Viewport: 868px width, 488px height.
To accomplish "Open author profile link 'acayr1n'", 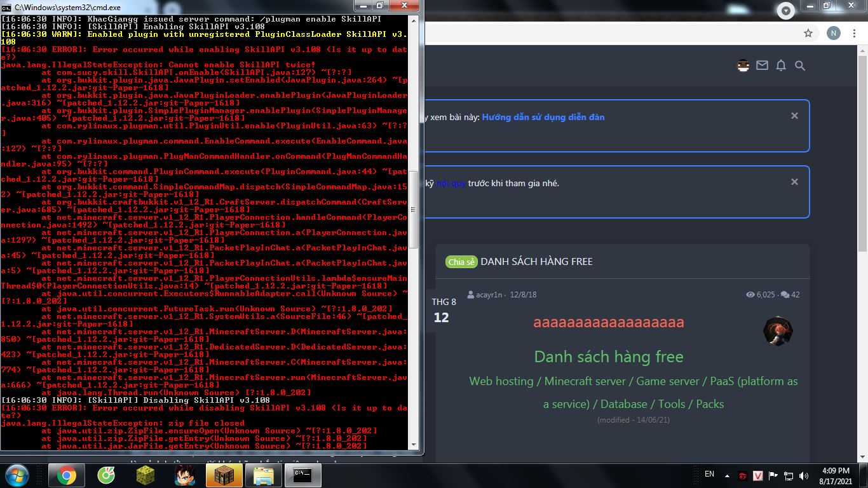I will coord(489,295).
